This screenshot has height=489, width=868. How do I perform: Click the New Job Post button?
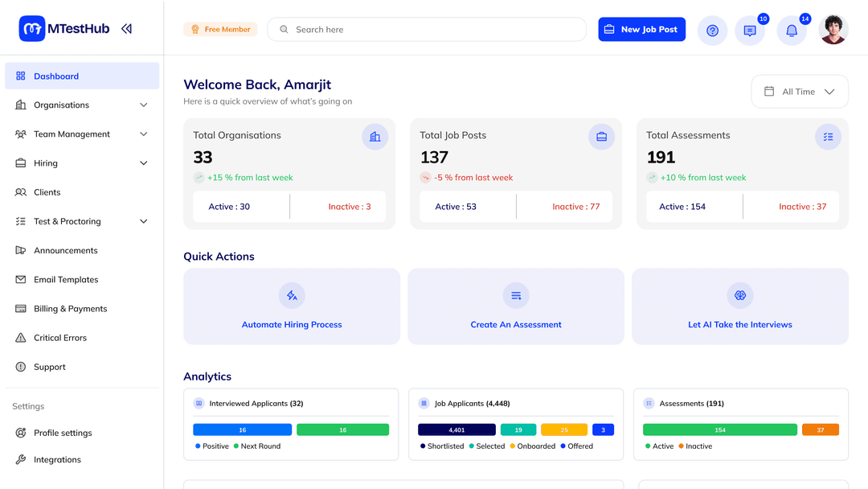pyautogui.click(x=641, y=30)
